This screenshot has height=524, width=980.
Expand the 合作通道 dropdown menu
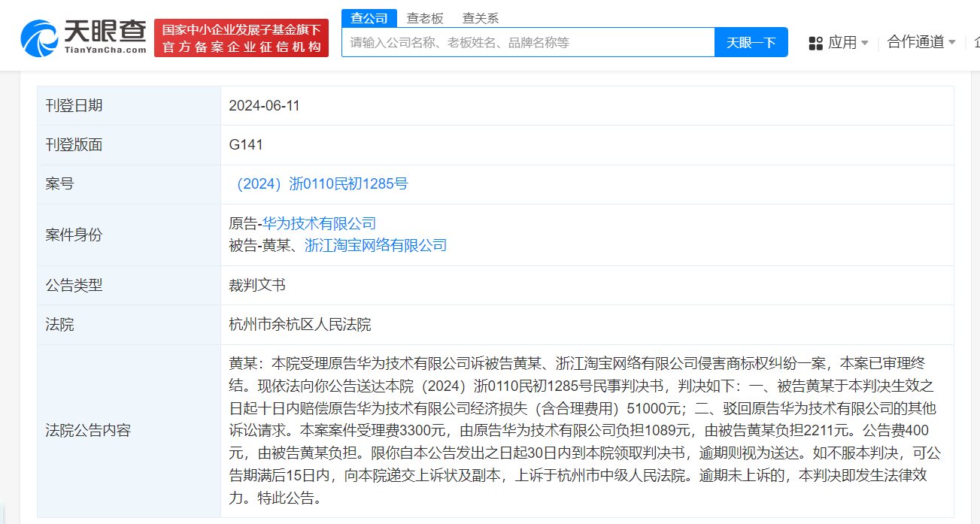coord(921,42)
